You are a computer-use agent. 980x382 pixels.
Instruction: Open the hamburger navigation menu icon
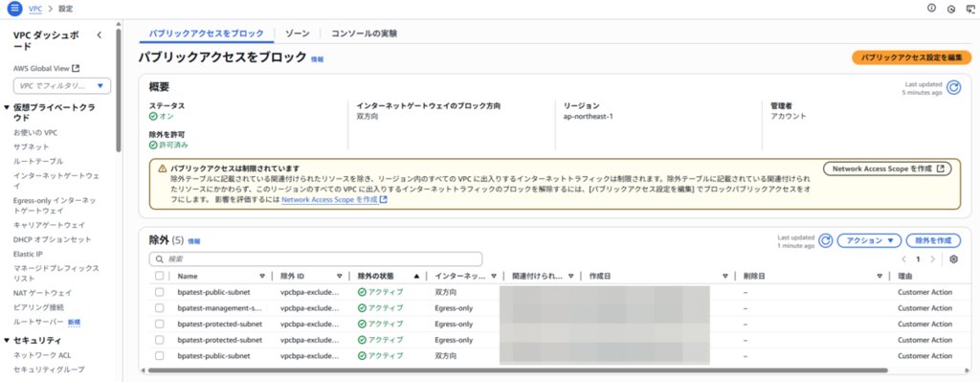[14, 9]
